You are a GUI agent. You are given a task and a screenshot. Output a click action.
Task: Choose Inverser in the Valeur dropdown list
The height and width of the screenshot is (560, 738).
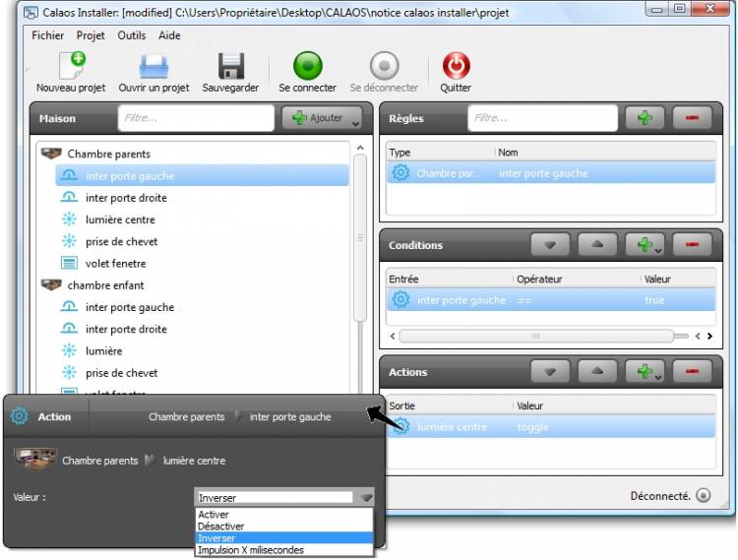click(x=284, y=538)
